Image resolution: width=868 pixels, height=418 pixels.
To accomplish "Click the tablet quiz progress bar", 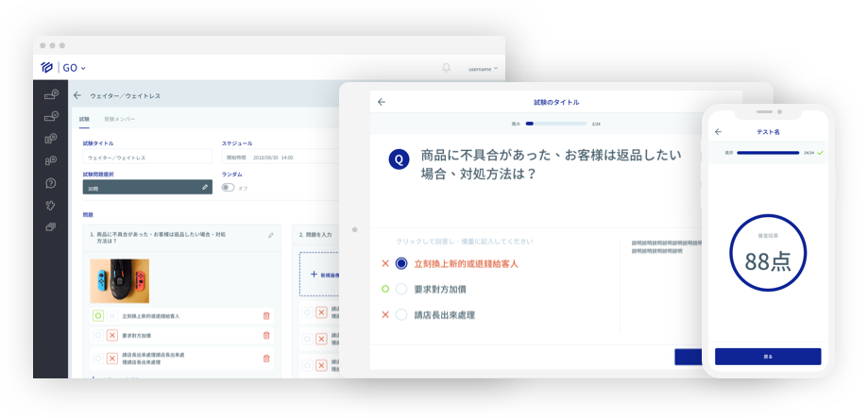I will pos(557,123).
